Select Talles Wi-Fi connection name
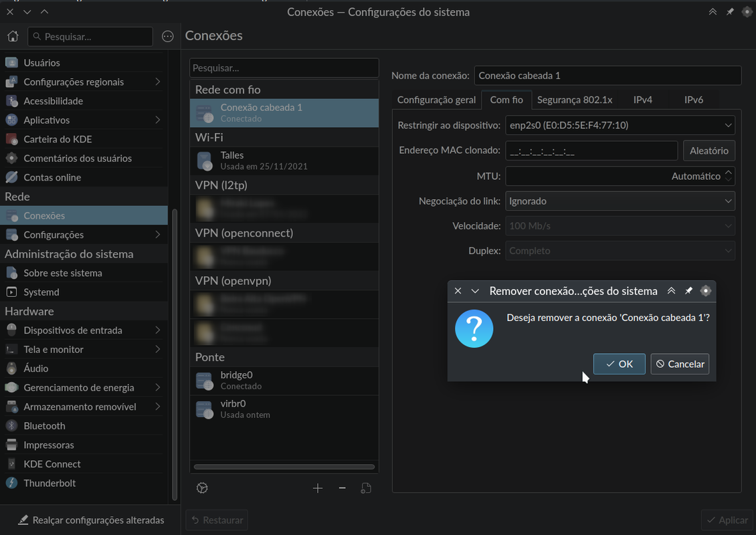The width and height of the screenshot is (756, 535). (x=232, y=155)
